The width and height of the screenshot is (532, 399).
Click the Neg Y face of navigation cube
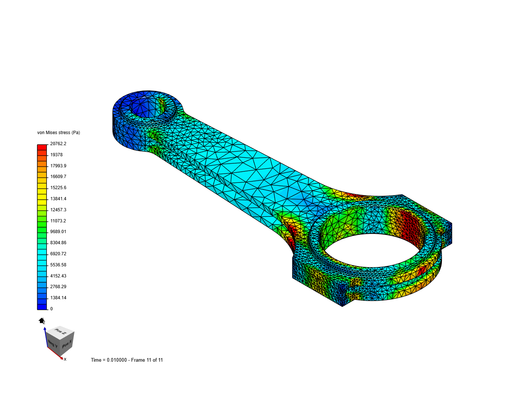pos(52,344)
